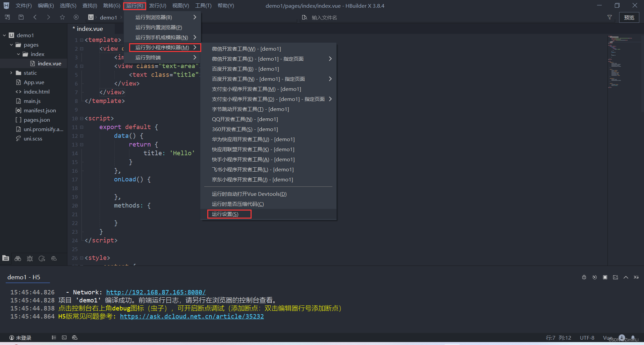Expand 运行到浏览器(B) submenu

tap(162, 17)
